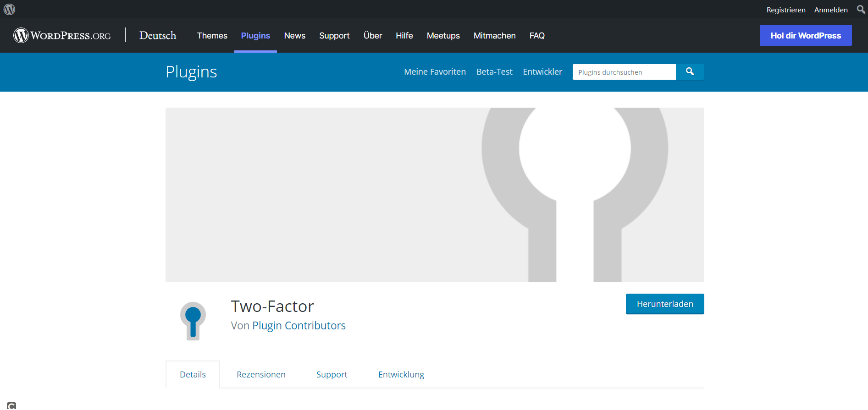The image size is (868, 410).
Task: Open the Support navigation item
Action: pyautogui.click(x=334, y=36)
